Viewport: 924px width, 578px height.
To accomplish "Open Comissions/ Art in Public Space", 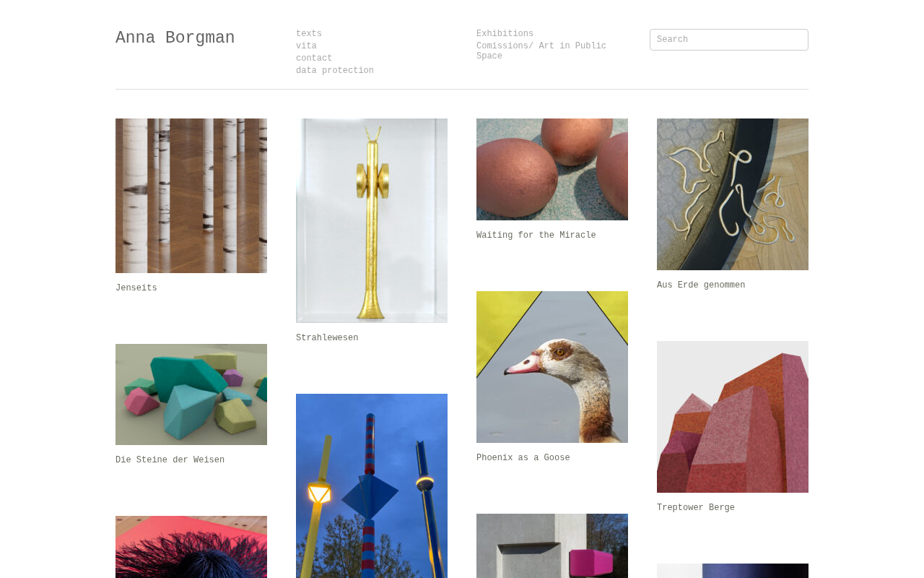I will point(541,51).
